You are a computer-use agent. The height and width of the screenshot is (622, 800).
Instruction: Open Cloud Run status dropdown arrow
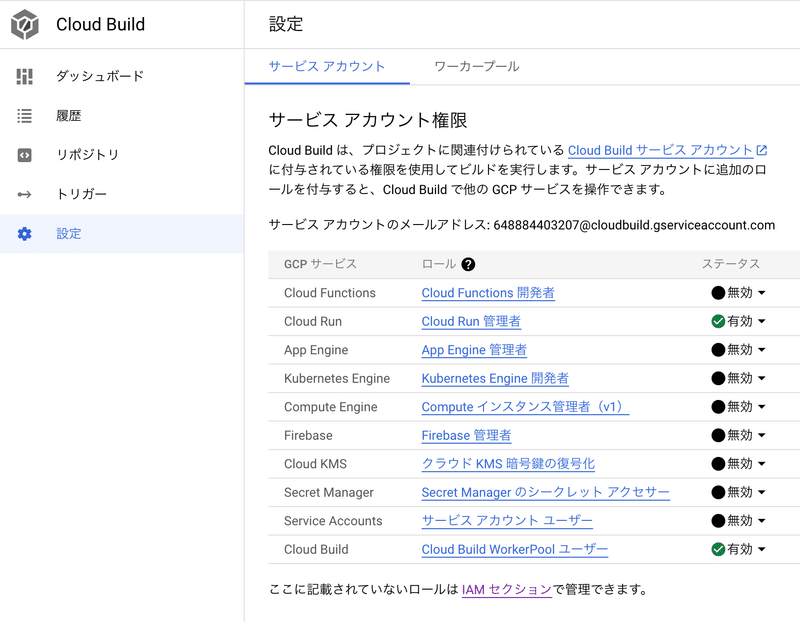(762, 321)
